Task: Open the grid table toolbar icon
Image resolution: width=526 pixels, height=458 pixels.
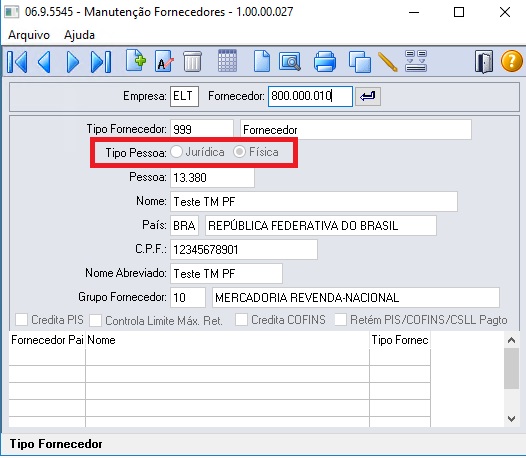Action: [x=227, y=61]
